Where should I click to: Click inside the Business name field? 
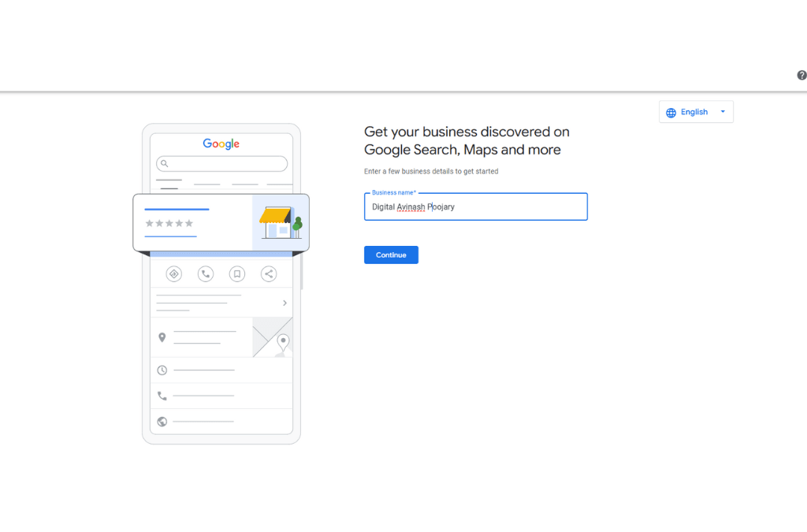pyautogui.click(x=475, y=206)
